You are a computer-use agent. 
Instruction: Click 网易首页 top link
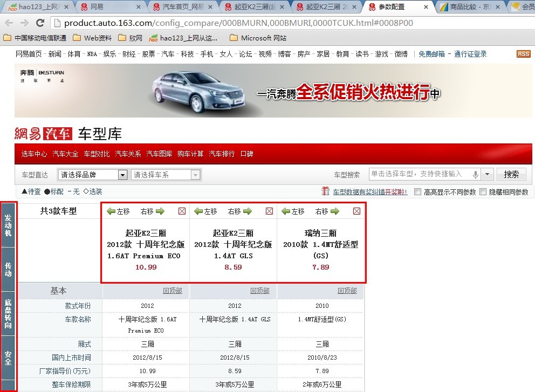(x=29, y=54)
